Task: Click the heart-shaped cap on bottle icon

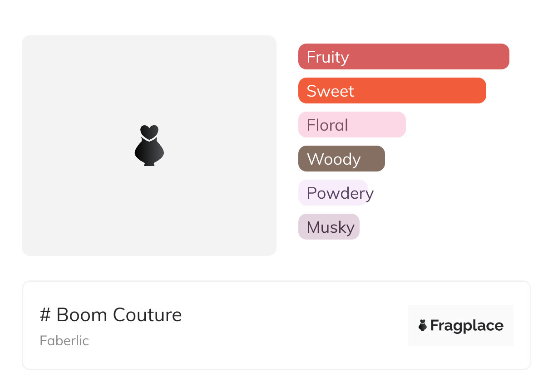Action: (x=149, y=132)
